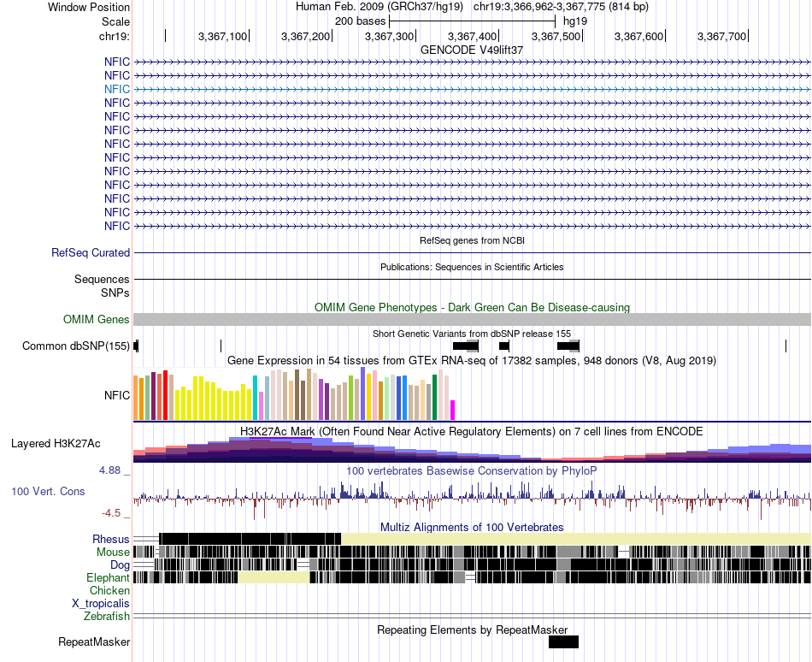Click the hg19 text beside the scale bar
Screen dimensions: 812x662
[575, 21]
